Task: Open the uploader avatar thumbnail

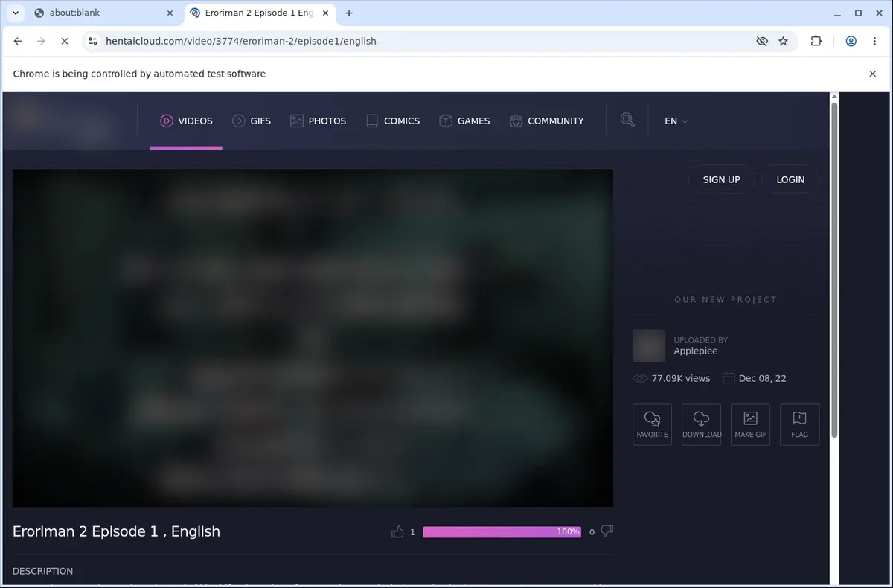Action: pyautogui.click(x=649, y=345)
